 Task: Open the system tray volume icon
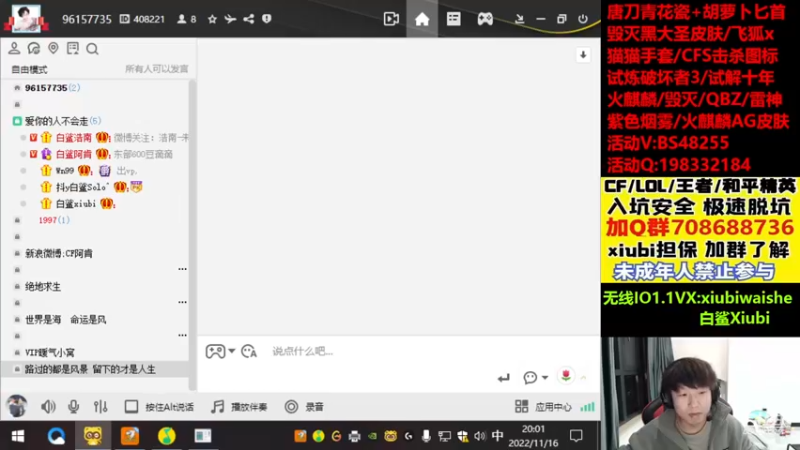(480, 436)
